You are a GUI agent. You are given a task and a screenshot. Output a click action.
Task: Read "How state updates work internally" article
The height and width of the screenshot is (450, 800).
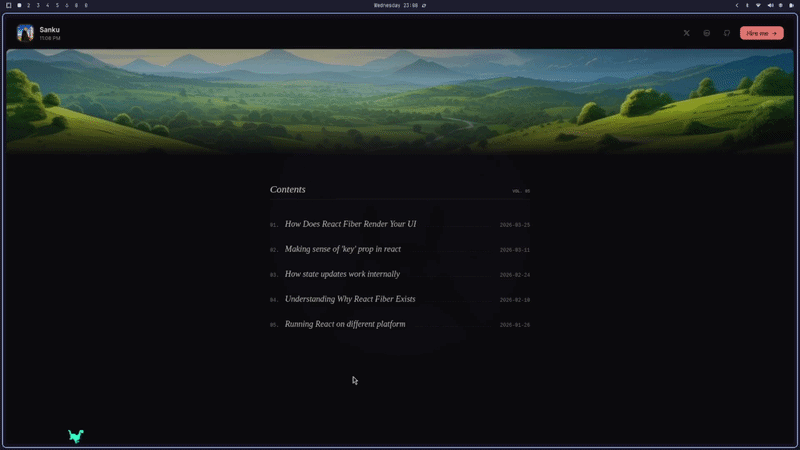(342, 274)
